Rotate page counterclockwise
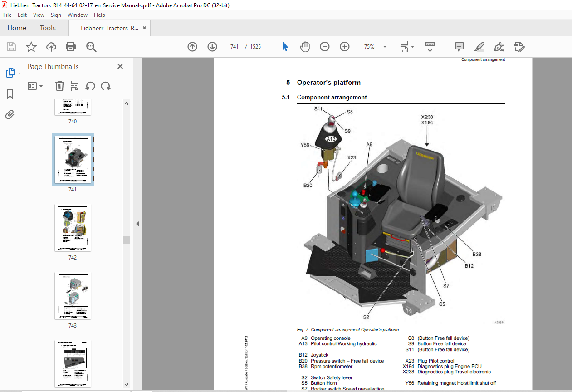Image resolution: width=572 pixels, height=392 pixels. [90, 86]
